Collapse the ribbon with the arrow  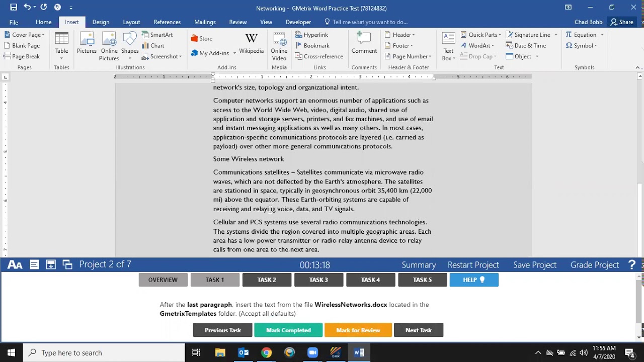click(638, 67)
